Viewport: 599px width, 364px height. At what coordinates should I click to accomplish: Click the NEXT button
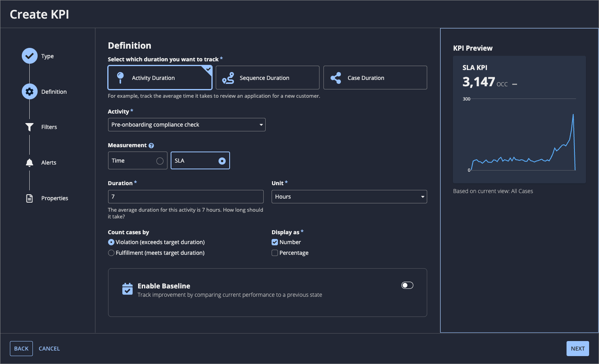click(578, 349)
